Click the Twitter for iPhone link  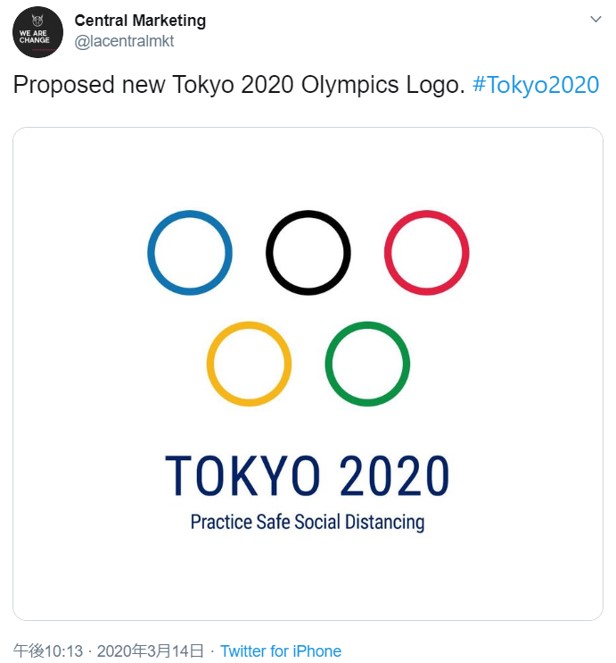(x=281, y=651)
